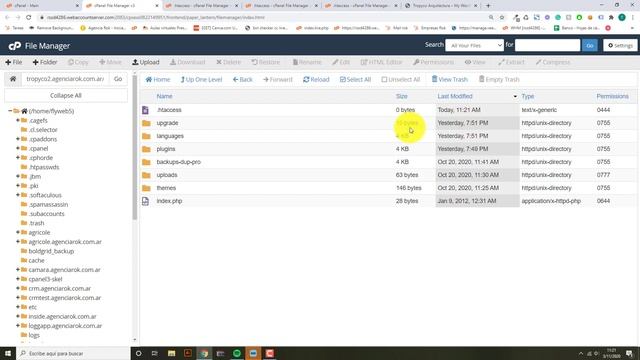
Task: Sort by Type column header
Action: [528, 96]
